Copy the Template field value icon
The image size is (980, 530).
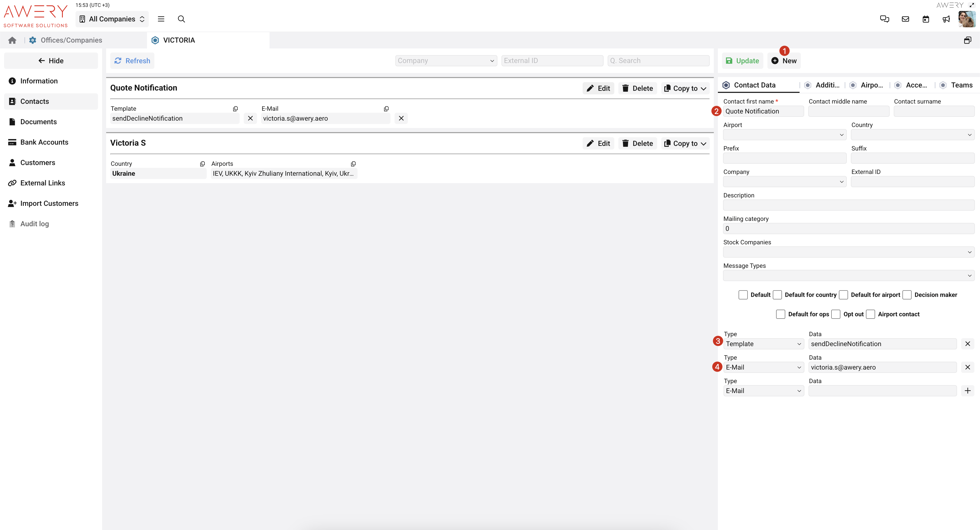pyautogui.click(x=236, y=109)
